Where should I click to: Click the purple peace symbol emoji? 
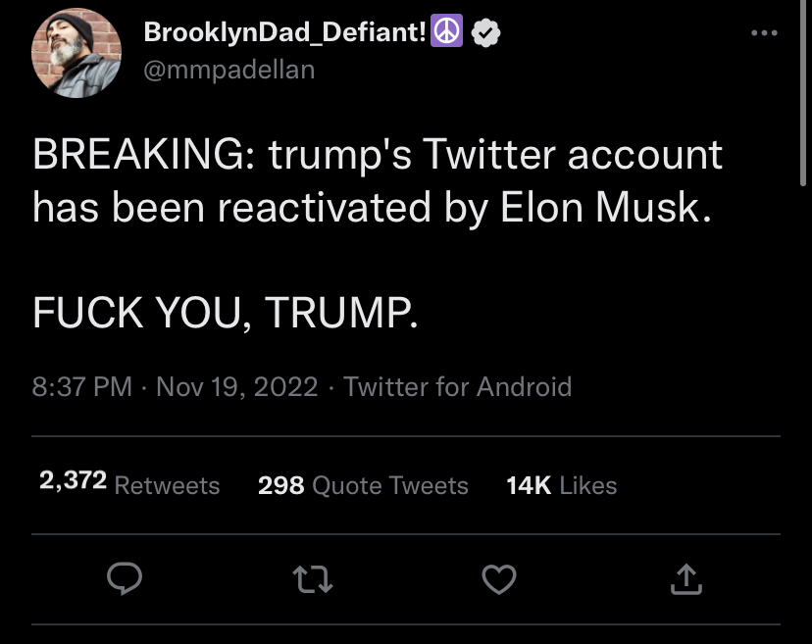click(446, 31)
